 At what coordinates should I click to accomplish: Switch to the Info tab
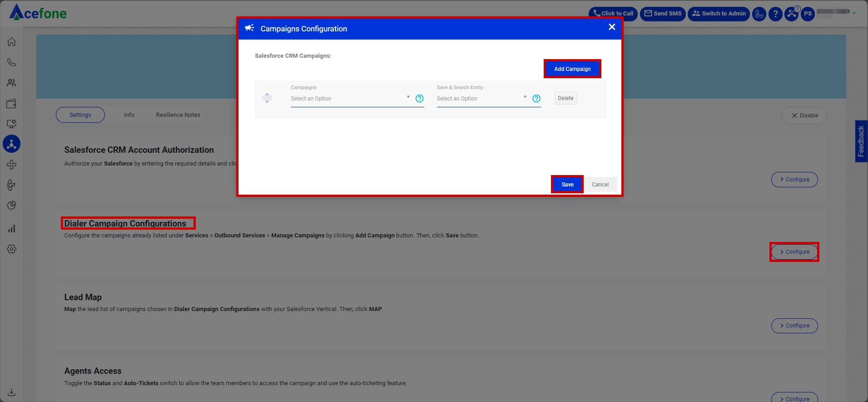click(x=129, y=115)
